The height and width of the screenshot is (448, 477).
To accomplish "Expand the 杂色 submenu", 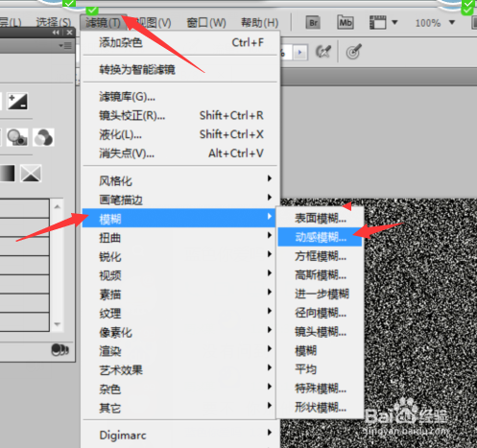I will click(x=179, y=389).
